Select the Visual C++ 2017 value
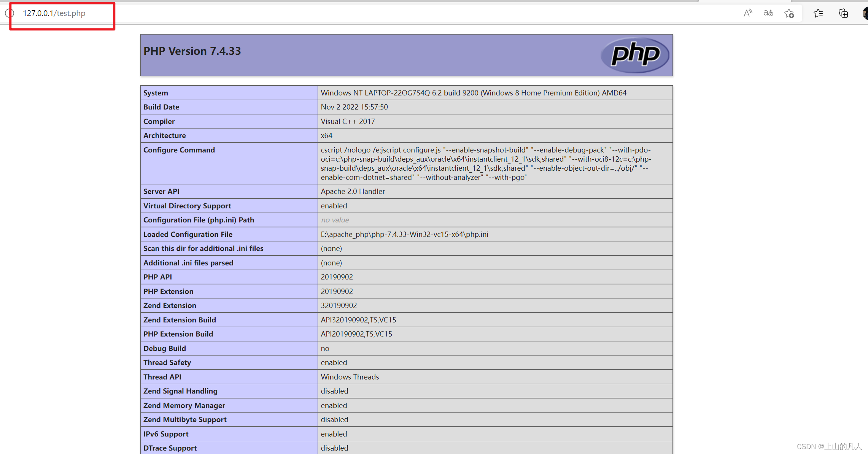The width and height of the screenshot is (868, 454). click(348, 121)
